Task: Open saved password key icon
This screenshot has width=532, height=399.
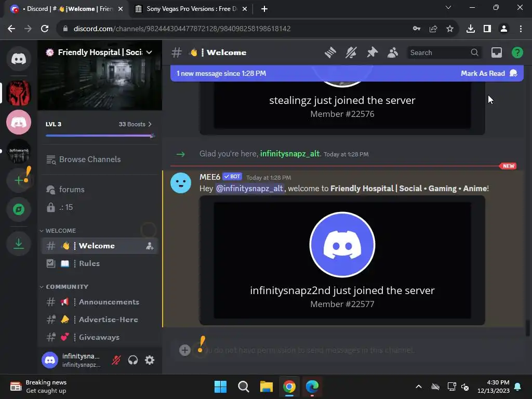Action: [417, 29]
